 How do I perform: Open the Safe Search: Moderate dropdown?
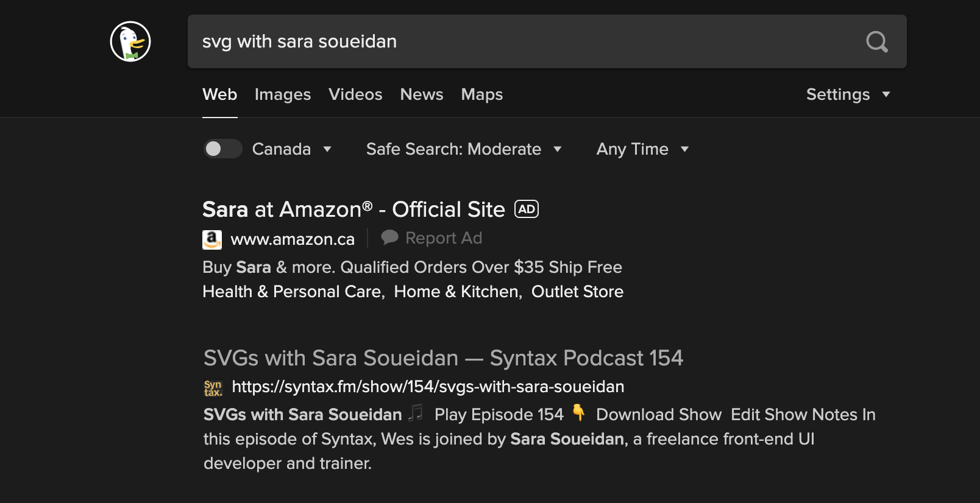click(464, 149)
